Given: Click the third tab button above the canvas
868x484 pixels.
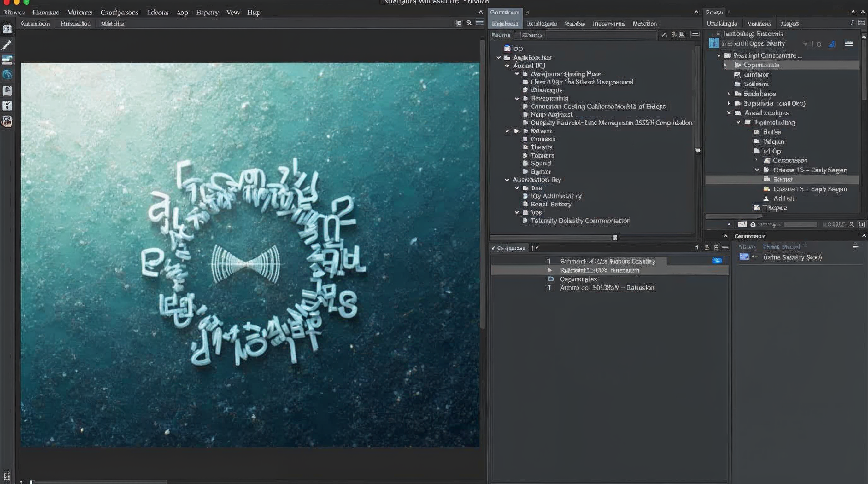Looking at the screenshot, I should click(113, 24).
